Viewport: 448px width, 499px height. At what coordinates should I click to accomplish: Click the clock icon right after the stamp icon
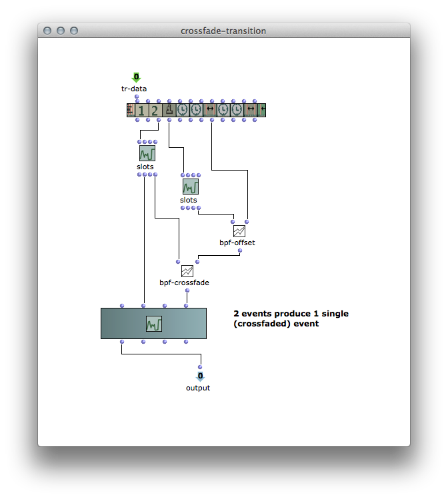click(x=183, y=110)
